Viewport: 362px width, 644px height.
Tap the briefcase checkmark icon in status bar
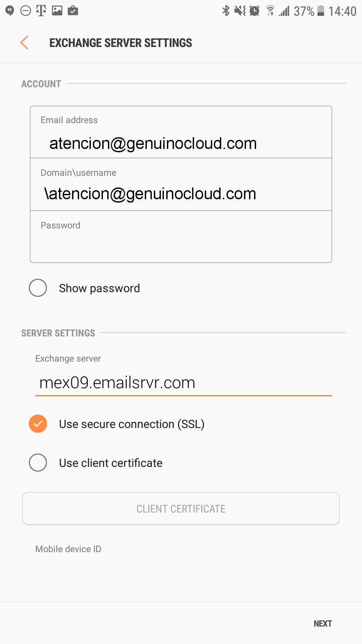coord(73,11)
